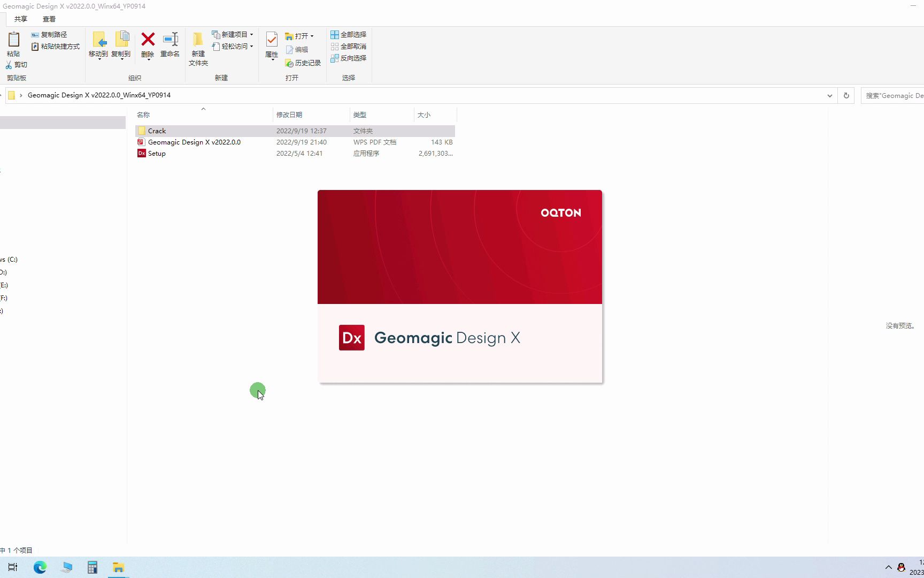Click the Edit (编辑) button
The height and width of the screenshot is (578, 924).
pyautogui.click(x=297, y=49)
